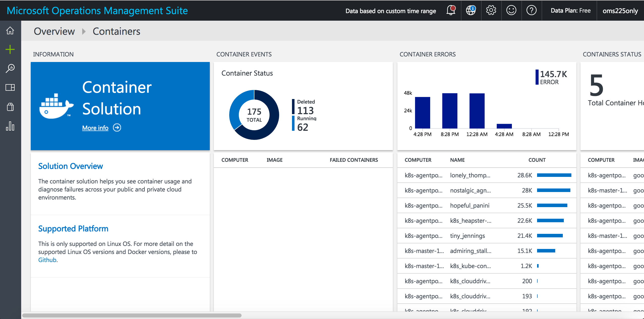Open the help question-mark icon
This screenshot has width=644, height=319.
(x=531, y=10)
